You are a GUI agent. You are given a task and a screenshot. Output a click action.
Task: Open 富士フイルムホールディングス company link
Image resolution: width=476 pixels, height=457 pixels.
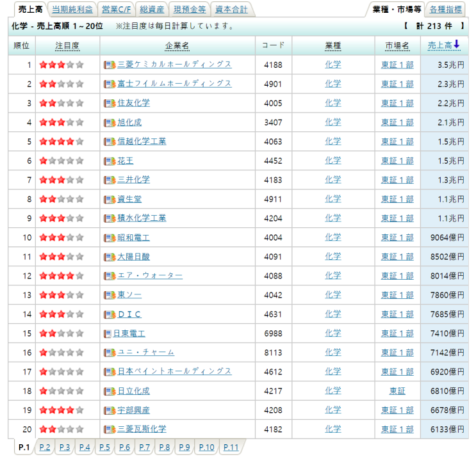(x=174, y=84)
